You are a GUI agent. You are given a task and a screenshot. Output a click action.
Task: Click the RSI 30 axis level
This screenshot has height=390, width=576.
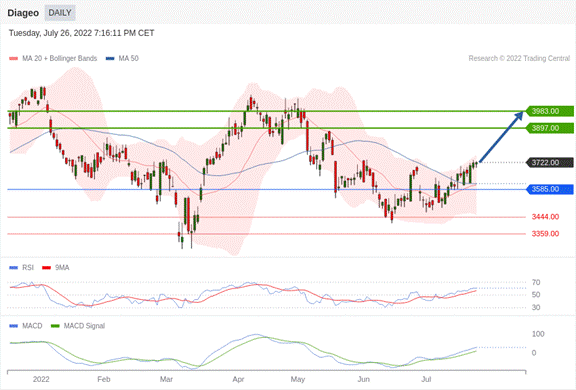pyautogui.click(x=536, y=307)
